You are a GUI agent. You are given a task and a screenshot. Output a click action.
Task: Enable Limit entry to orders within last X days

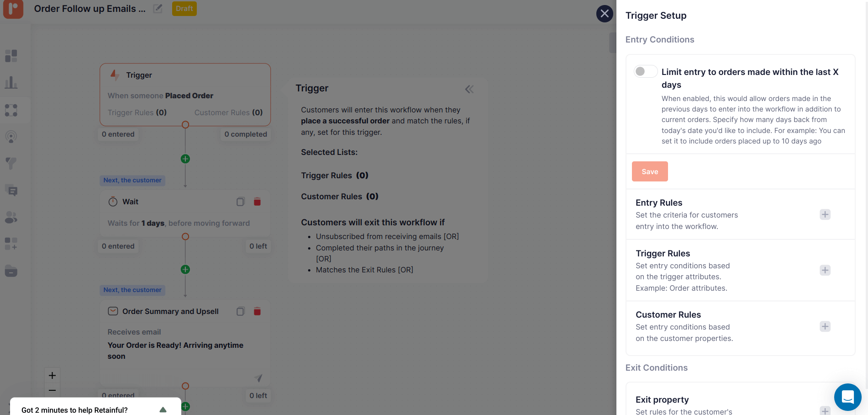[x=645, y=71]
